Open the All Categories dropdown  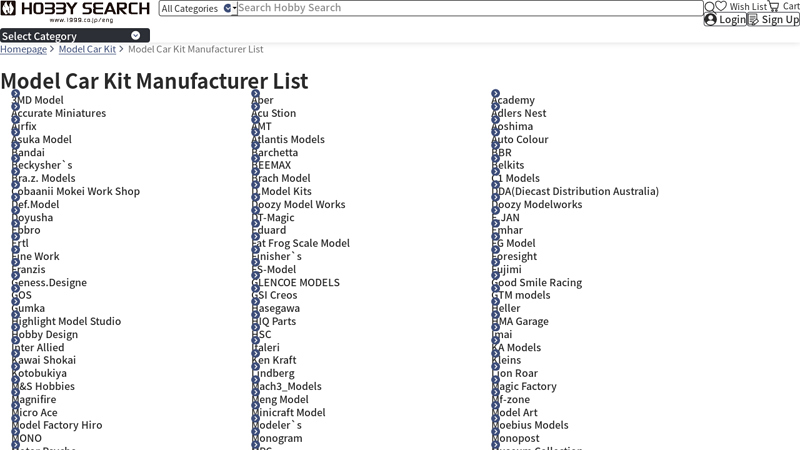(198, 8)
